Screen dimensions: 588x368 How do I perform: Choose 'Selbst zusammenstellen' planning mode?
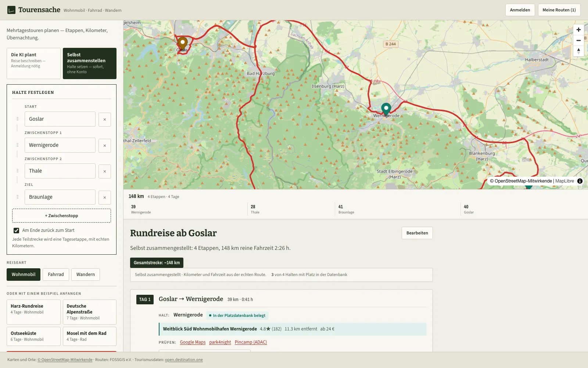point(90,63)
